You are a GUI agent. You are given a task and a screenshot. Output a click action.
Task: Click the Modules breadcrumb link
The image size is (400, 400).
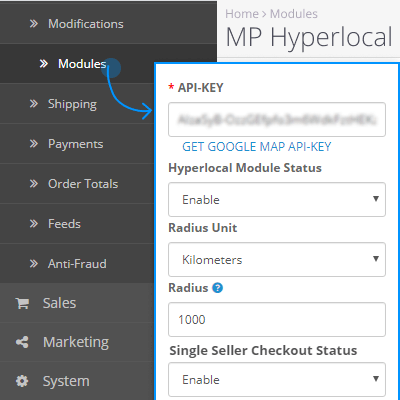coord(294,14)
